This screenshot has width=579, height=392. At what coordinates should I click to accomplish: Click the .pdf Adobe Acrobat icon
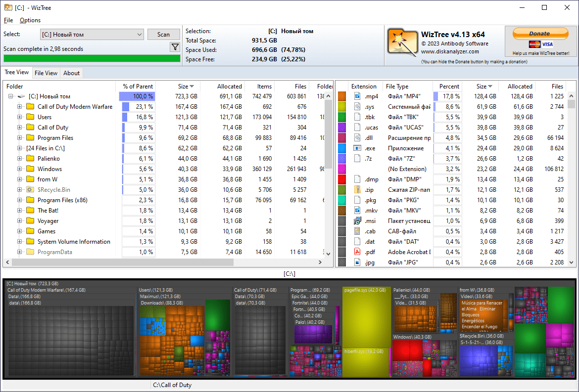coord(357,252)
